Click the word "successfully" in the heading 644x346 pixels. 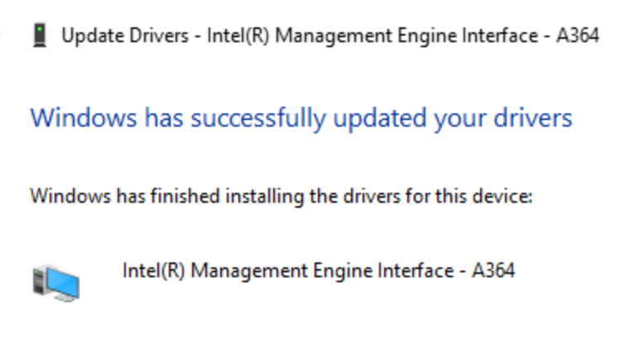249,118
